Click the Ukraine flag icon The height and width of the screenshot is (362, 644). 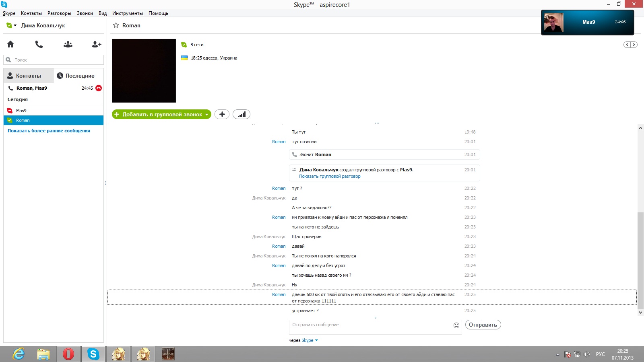(184, 58)
